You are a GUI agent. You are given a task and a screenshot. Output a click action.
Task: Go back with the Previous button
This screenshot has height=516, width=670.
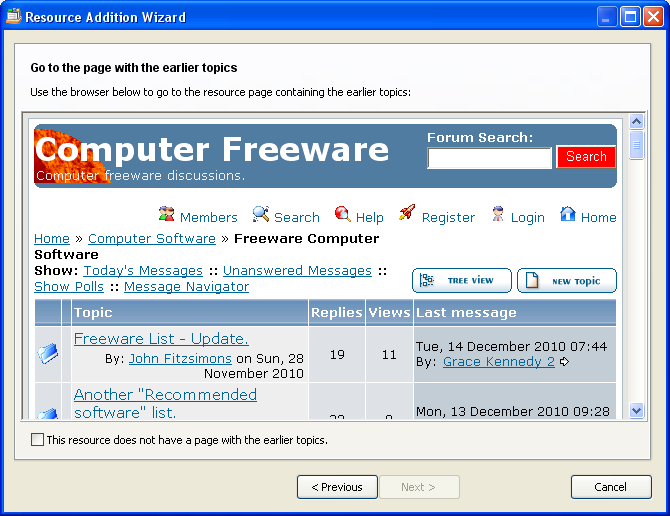pyautogui.click(x=337, y=487)
